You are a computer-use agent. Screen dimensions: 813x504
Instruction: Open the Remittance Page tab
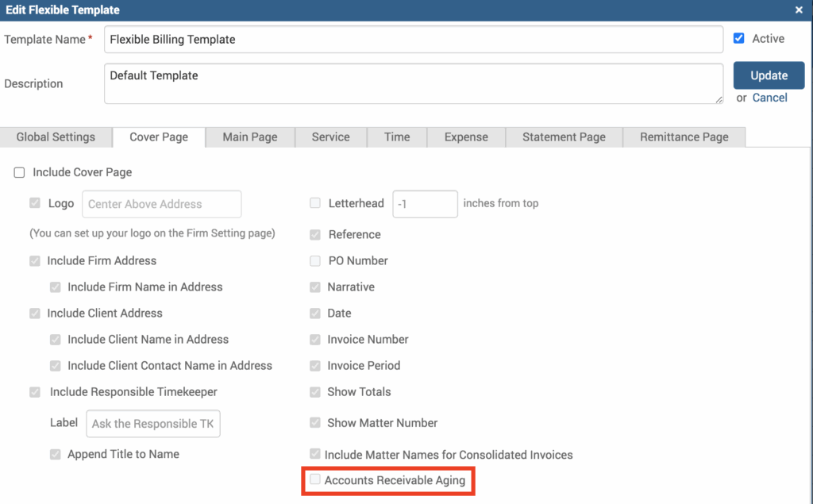tap(684, 137)
